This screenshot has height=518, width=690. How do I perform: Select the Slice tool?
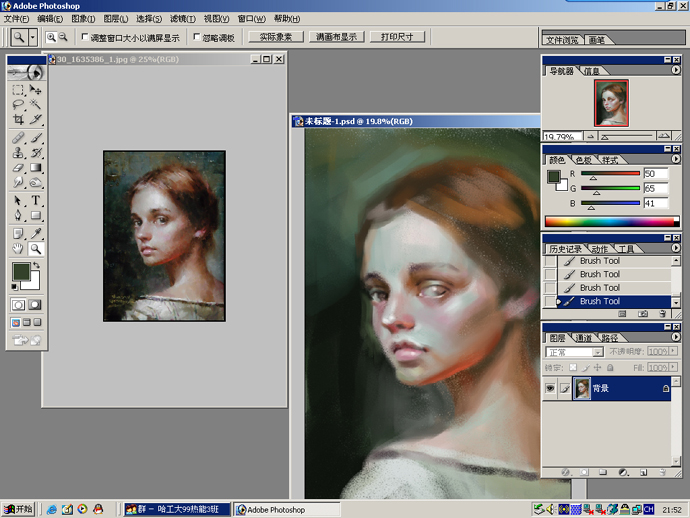pos(35,119)
